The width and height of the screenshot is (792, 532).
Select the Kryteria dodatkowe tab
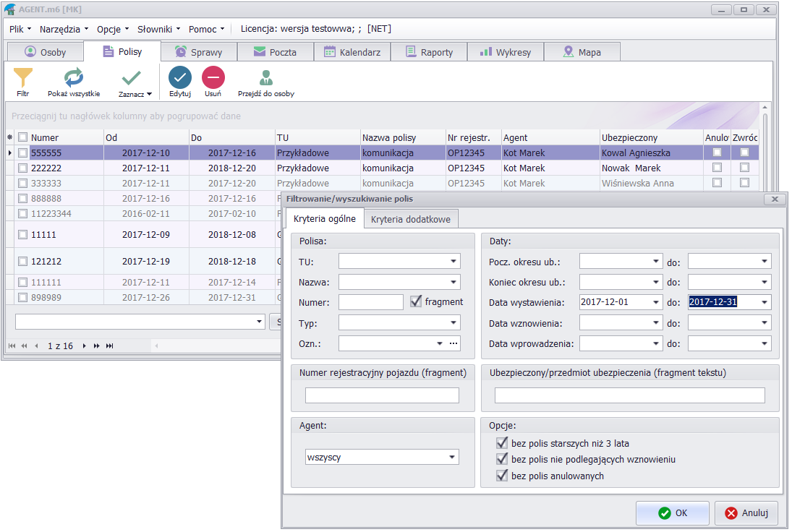411,220
